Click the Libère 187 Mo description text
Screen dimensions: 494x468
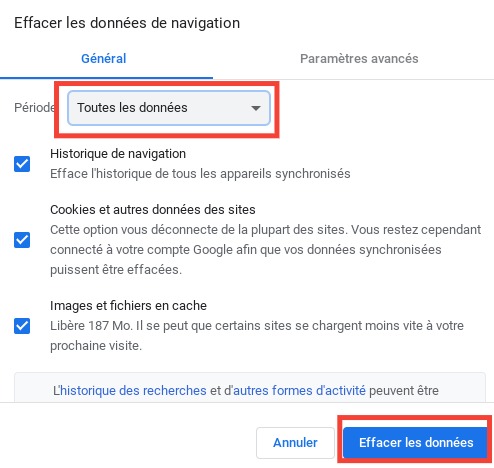click(257, 336)
